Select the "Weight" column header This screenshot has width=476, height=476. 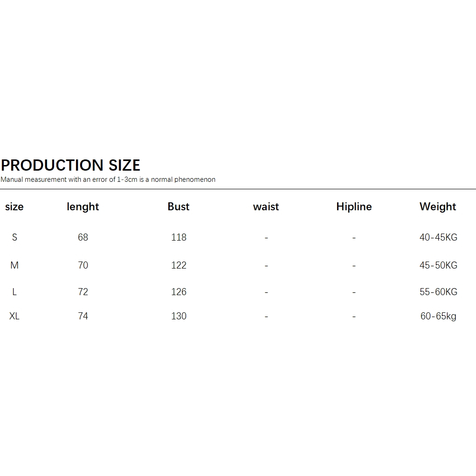(438, 207)
